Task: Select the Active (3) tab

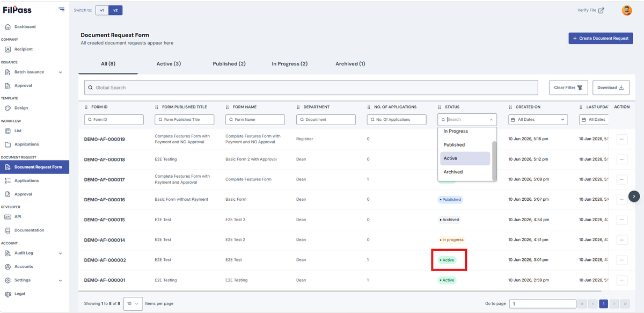Action: [x=169, y=64]
